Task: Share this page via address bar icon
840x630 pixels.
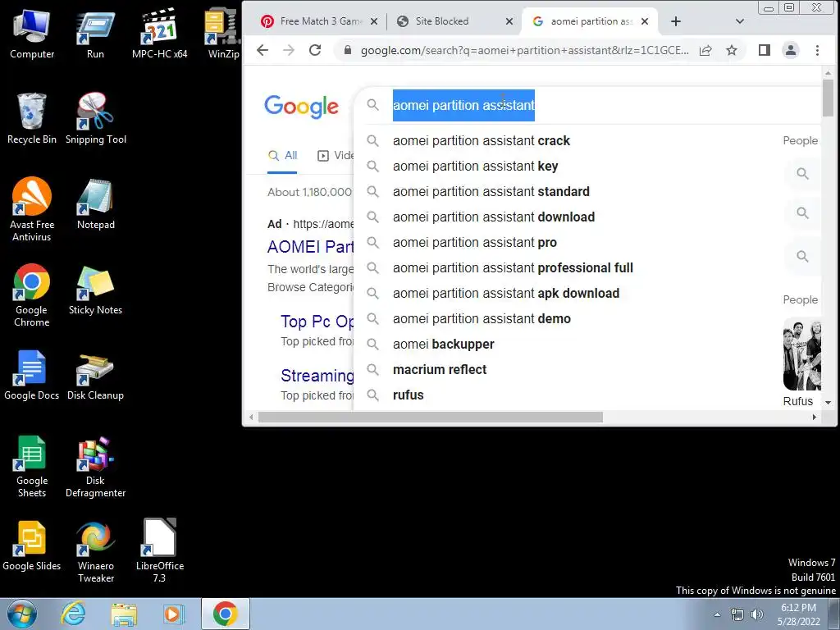Action: coord(705,50)
